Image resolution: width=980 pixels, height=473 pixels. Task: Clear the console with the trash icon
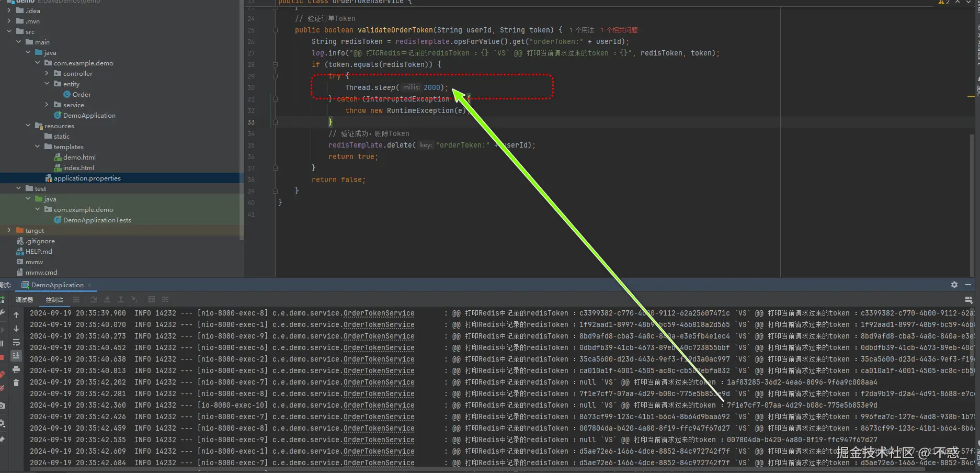tap(16, 383)
